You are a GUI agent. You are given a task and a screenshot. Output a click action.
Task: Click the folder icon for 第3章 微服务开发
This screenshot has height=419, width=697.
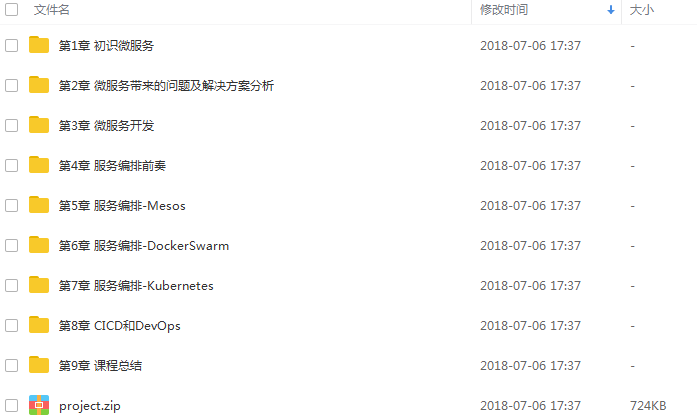coord(39,125)
